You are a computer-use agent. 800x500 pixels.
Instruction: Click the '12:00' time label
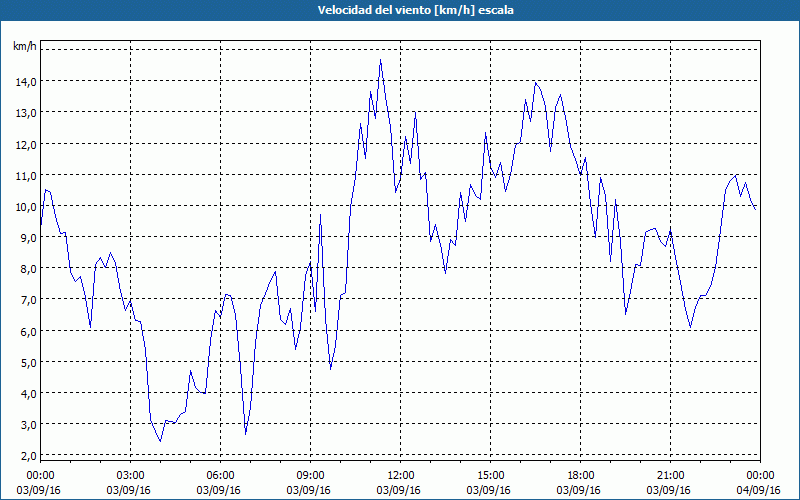coord(401,476)
